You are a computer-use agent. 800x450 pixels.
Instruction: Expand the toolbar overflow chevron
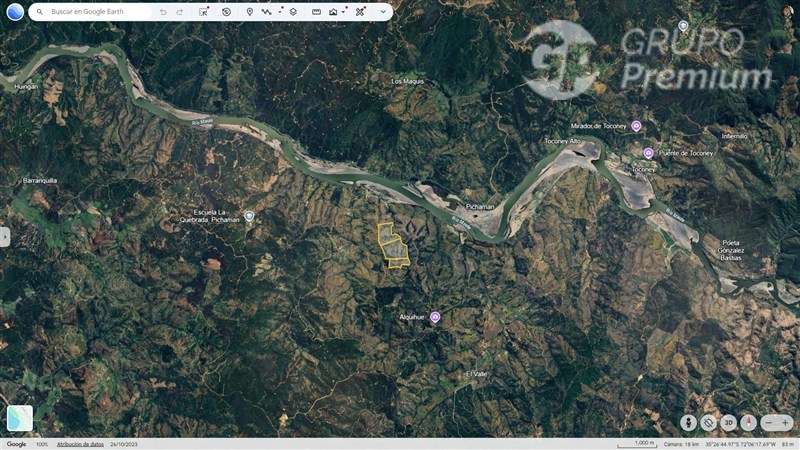coord(383,12)
